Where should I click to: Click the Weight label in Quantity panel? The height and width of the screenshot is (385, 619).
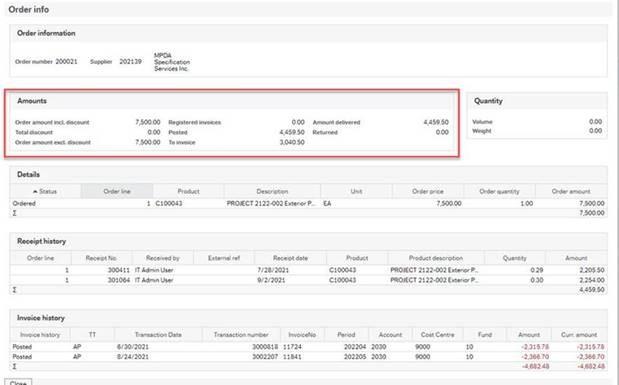pos(482,131)
